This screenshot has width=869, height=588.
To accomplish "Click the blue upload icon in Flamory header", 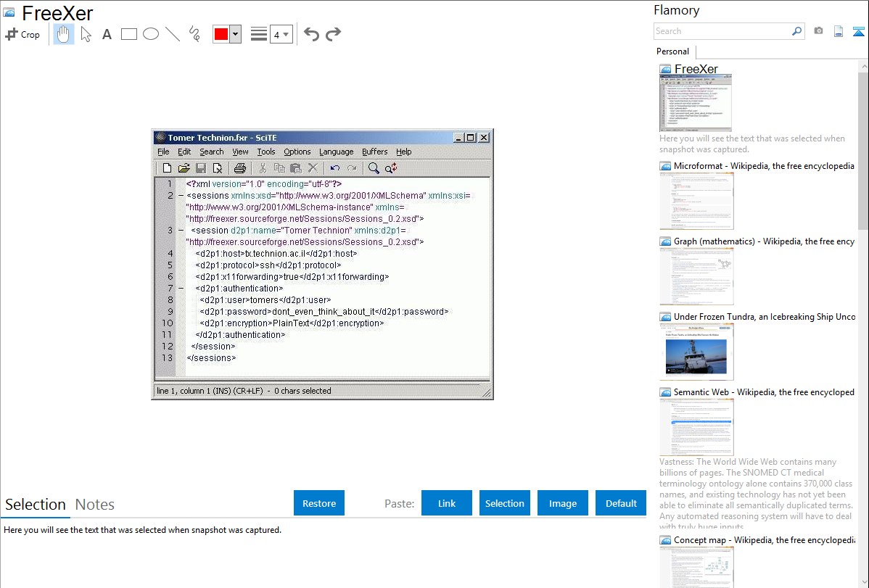I will tap(858, 31).
